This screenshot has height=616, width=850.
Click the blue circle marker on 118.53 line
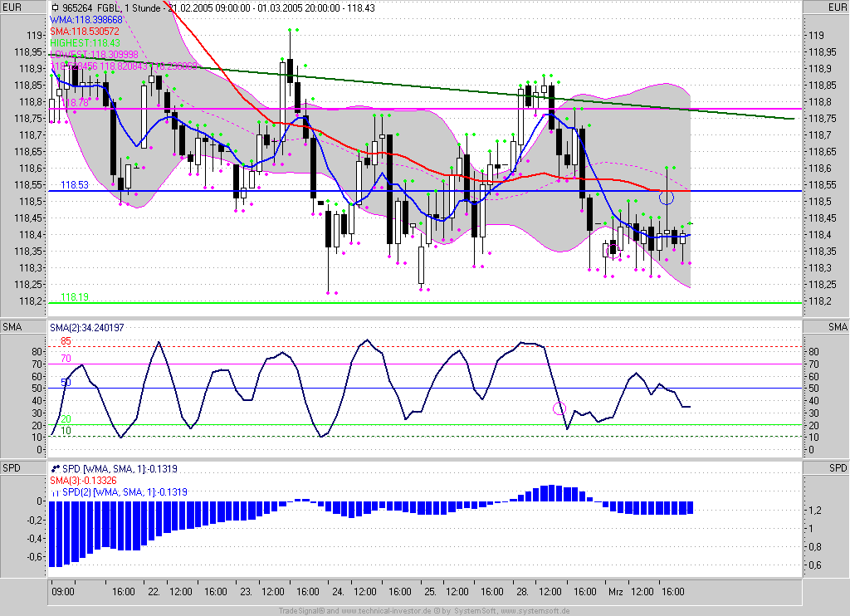tap(666, 198)
